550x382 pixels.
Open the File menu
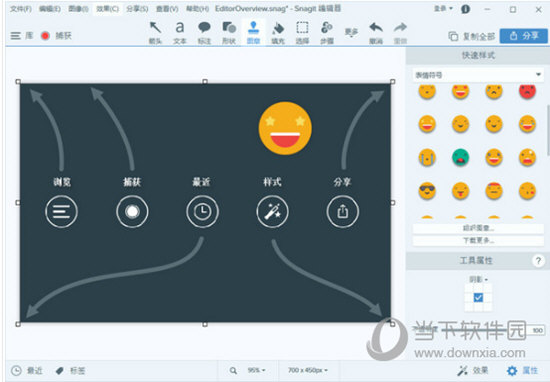point(21,9)
